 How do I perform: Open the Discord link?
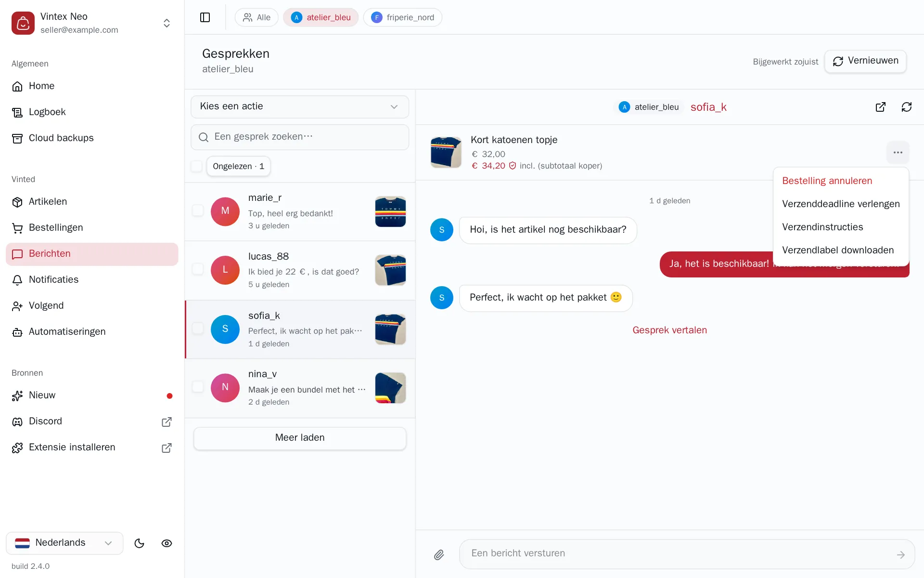coord(92,421)
